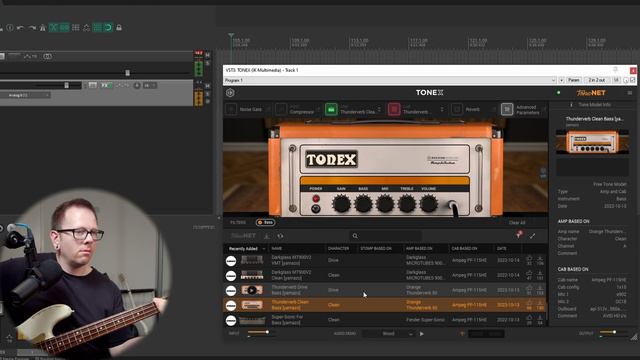The height and width of the screenshot is (360, 640).
Task: Select the highlighted Thunderverb Clean Bass row
Action: 384,305
